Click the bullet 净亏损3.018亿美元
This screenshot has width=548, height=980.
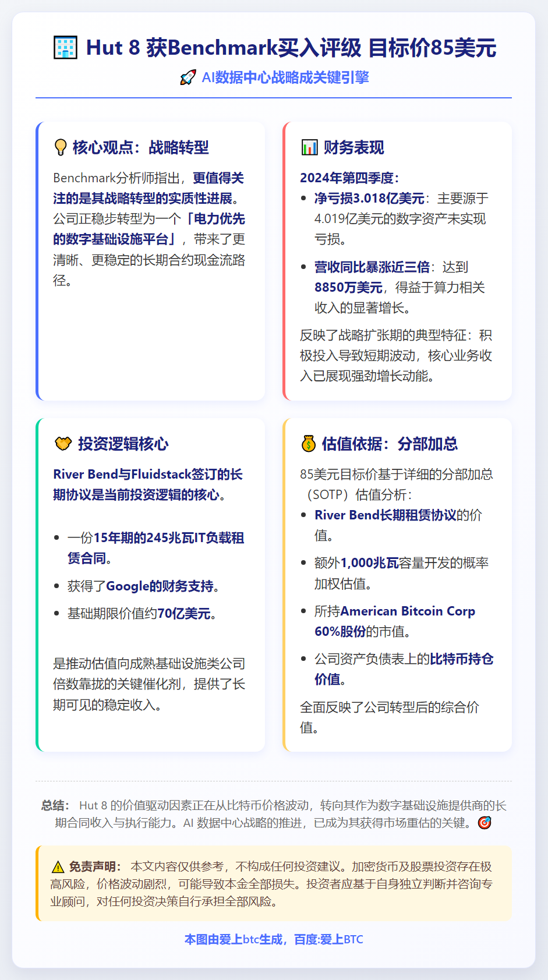coord(369,198)
